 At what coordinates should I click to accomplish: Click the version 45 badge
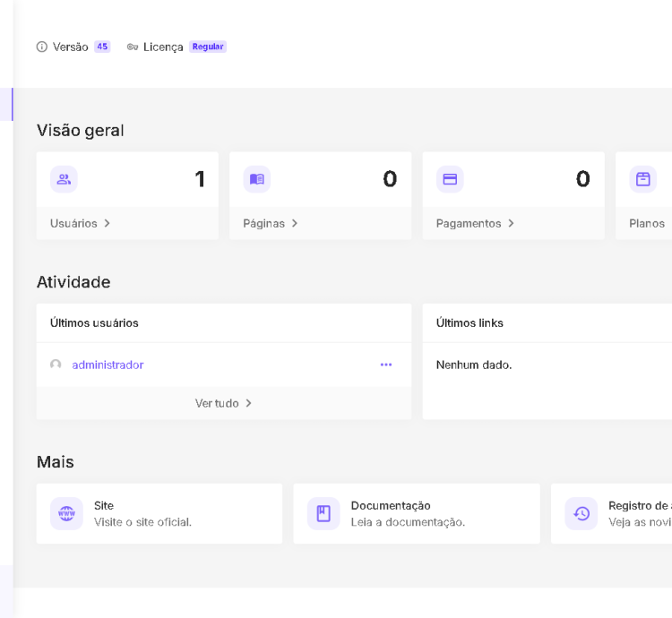[x=102, y=47]
